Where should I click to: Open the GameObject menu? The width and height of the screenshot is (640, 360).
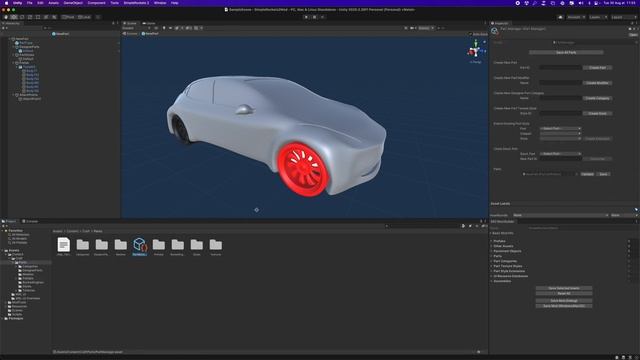tap(73, 3)
